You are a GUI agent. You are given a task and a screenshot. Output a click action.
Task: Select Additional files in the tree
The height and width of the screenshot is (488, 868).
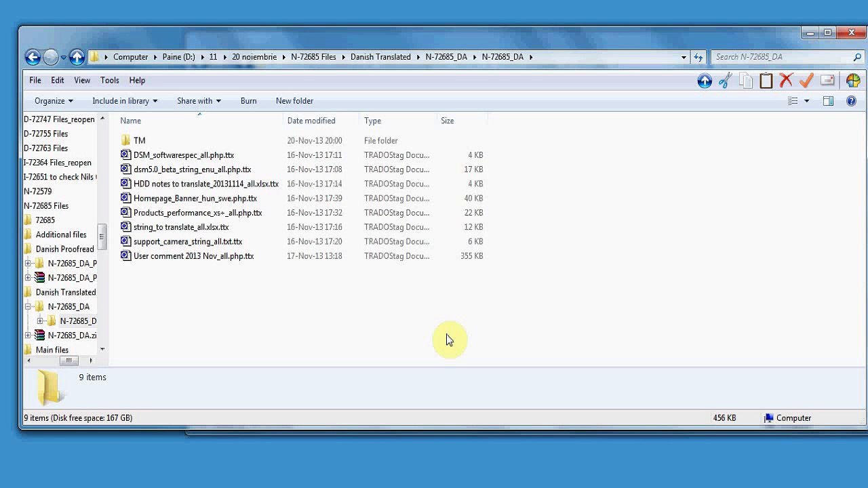click(x=61, y=235)
